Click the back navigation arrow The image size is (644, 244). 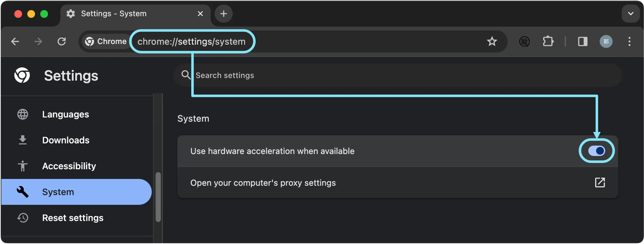point(15,41)
